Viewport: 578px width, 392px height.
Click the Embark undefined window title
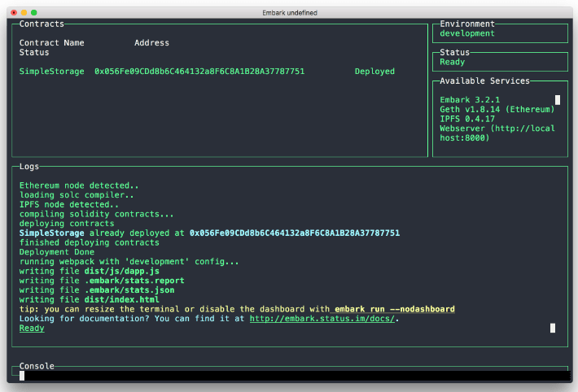point(290,13)
